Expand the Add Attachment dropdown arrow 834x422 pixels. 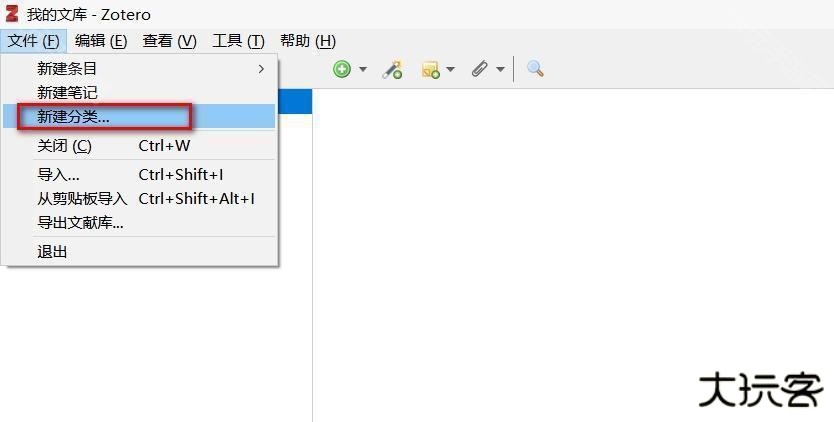coord(500,69)
